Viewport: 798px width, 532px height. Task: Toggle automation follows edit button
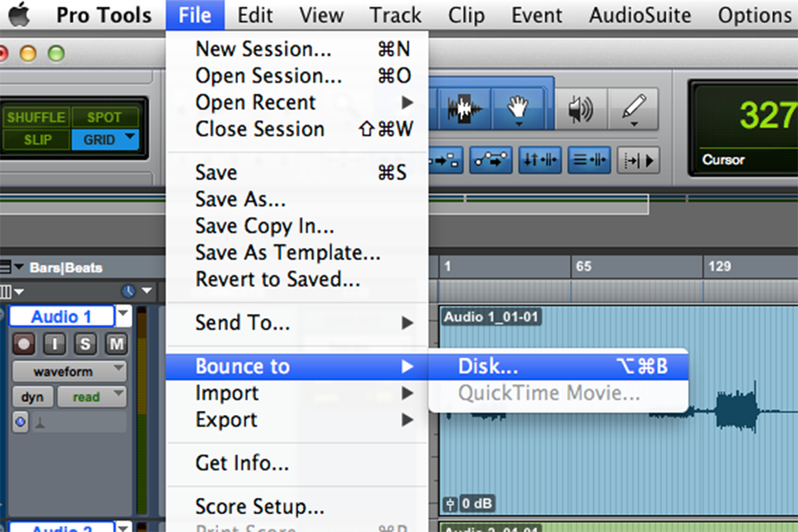click(x=491, y=161)
